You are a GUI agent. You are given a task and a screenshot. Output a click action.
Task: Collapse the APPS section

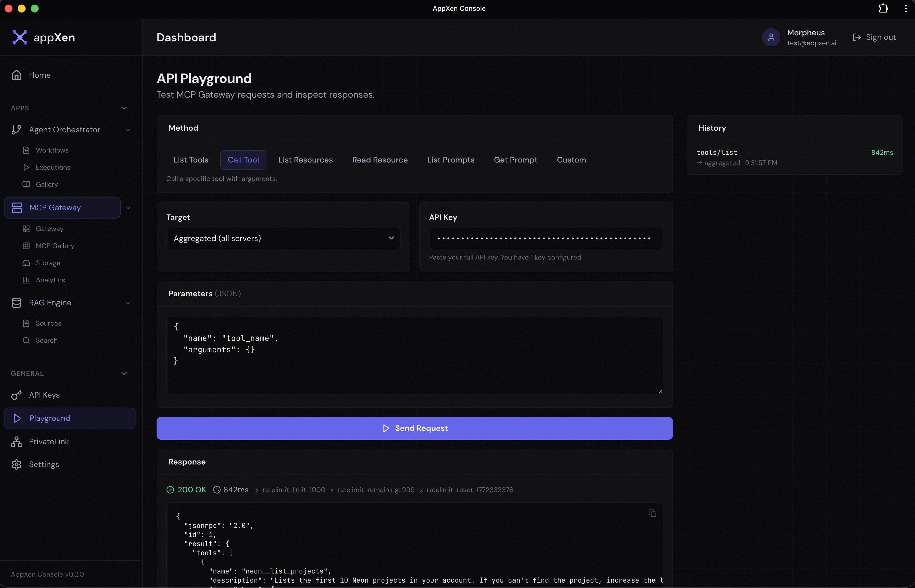coord(124,108)
